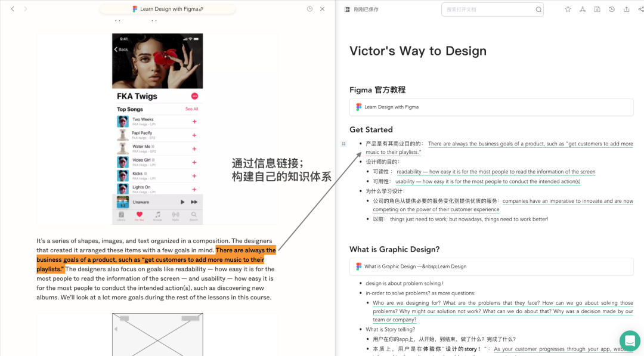This screenshot has height=356, width=644.
Task: Focus the 搜索打开文档 search field
Action: pyautogui.click(x=492, y=10)
